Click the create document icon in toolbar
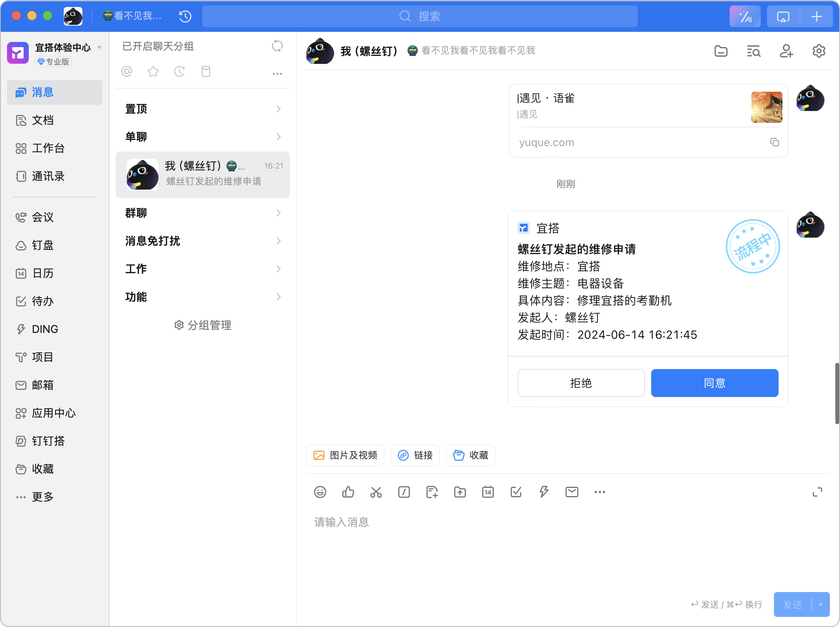840x627 pixels. [432, 492]
